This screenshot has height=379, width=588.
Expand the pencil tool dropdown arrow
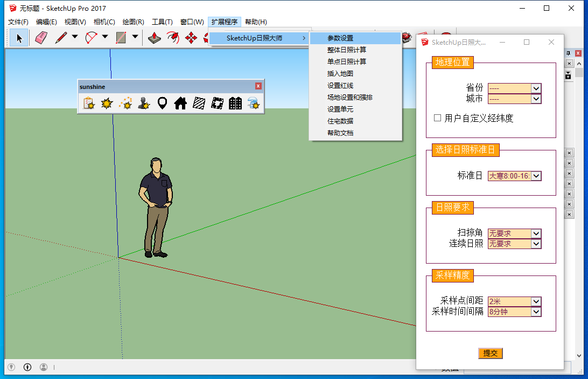pyautogui.click(x=75, y=37)
